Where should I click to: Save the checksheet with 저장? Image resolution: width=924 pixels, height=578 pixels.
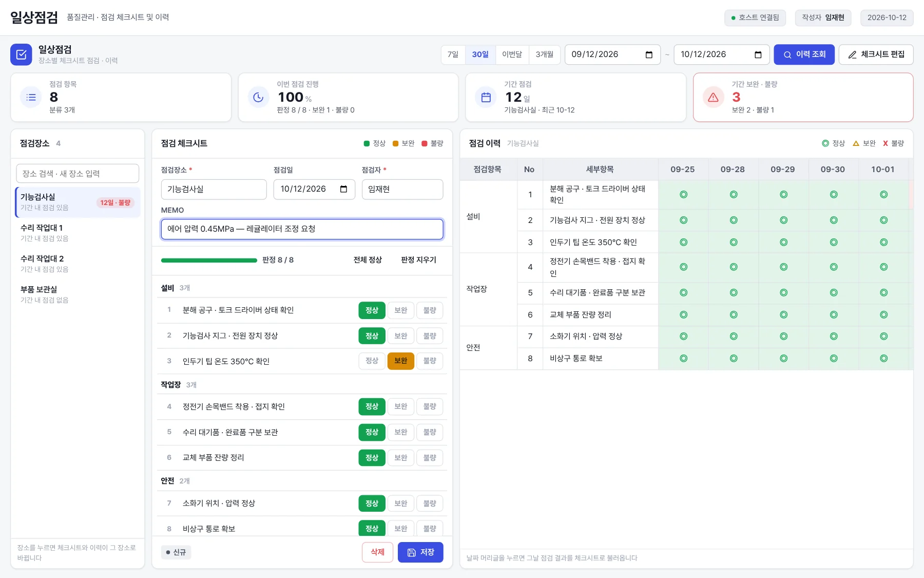point(420,552)
